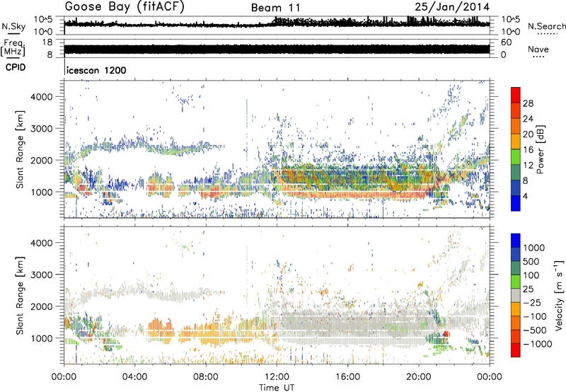Click the "60" tick on Nave axis
566x392 pixels.
coord(506,42)
